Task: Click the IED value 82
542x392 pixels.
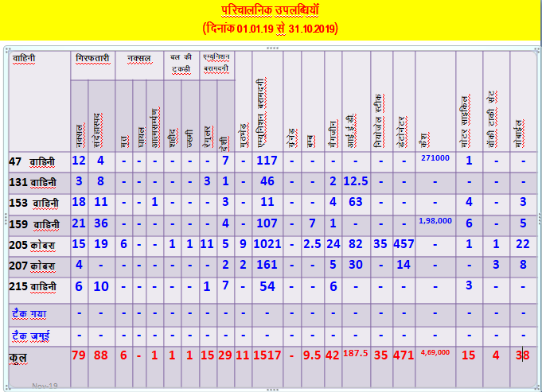Action: tap(356, 244)
